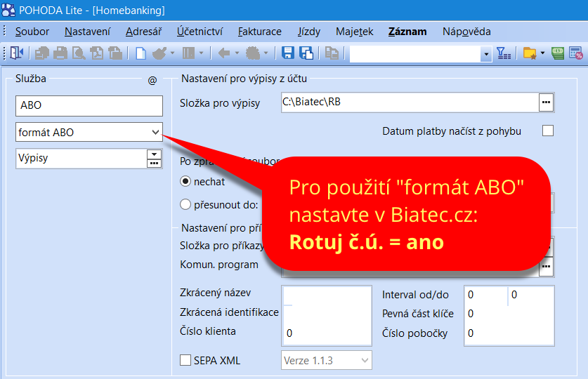Open the Majetek menu
The image size is (588, 379).
(x=354, y=32)
